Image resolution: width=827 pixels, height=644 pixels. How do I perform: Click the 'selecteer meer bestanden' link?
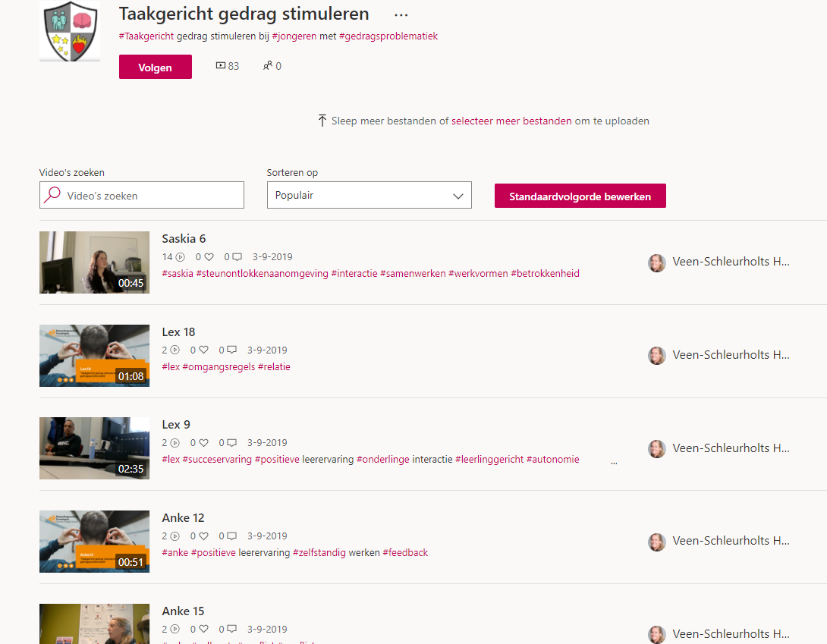tap(511, 121)
